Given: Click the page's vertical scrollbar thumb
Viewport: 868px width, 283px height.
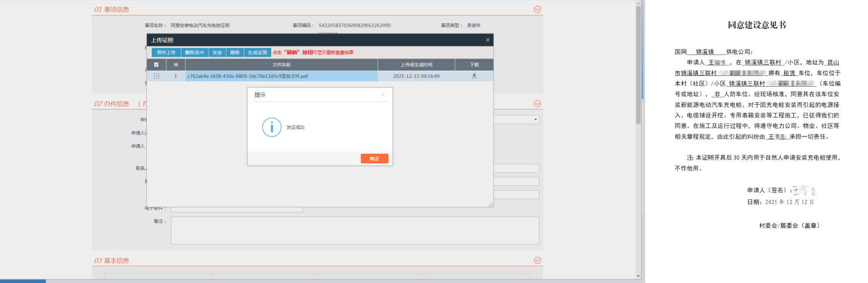Looking at the screenshot, I should point(639,60).
